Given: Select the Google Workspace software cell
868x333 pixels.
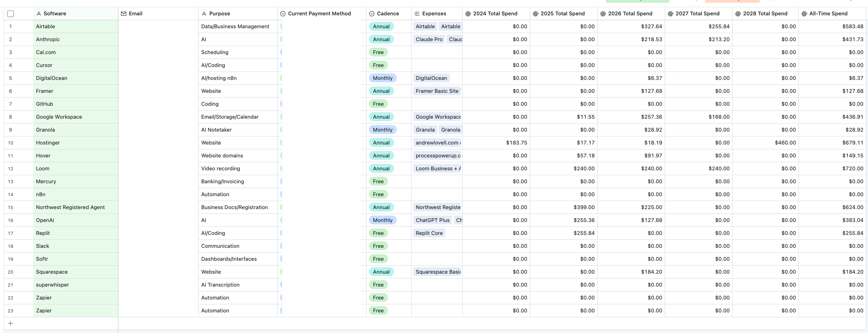Looking at the screenshot, I should [x=76, y=117].
